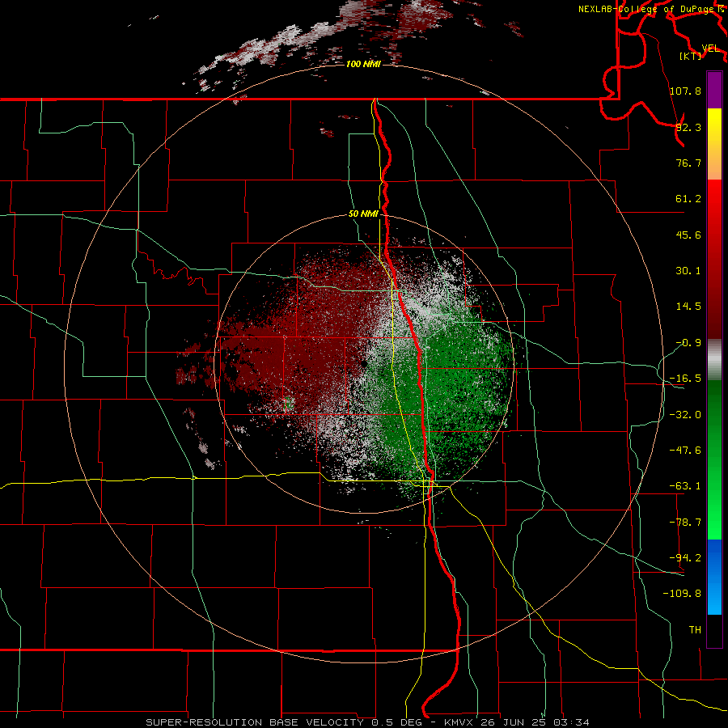Select the blue segment of the velocity color bar
The height and width of the screenshot is (728, 728).
[714, 577]
